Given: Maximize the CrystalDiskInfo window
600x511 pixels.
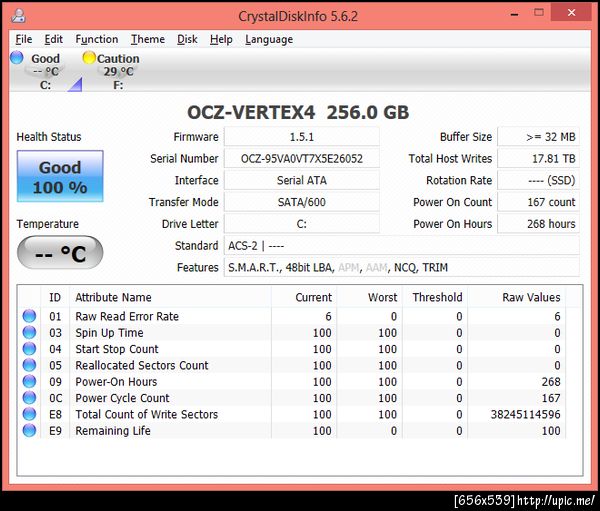Looking at the screenshot, I should 539,13.
